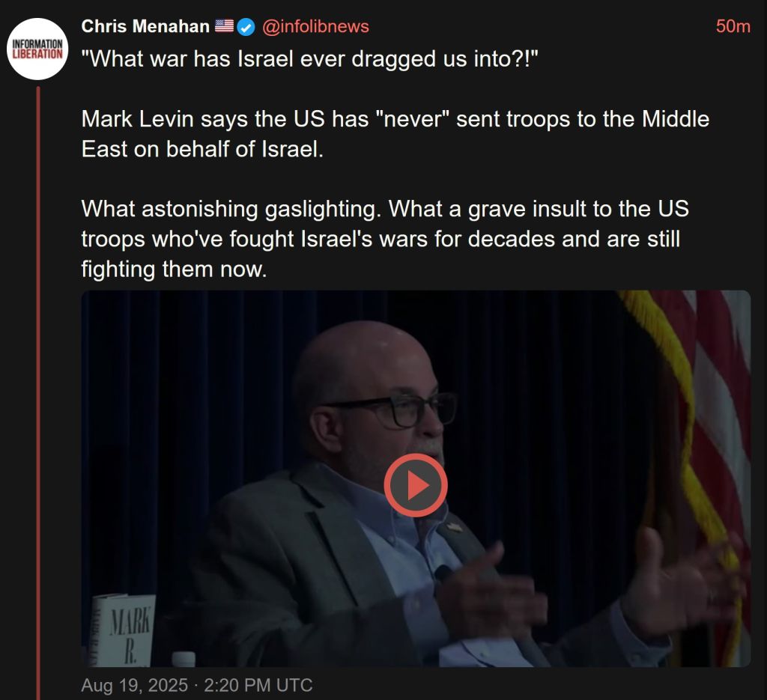Screen dimensions: 767x700
Task: Open the Aug 19, 2025 date permalink
Action: [135, 685]
